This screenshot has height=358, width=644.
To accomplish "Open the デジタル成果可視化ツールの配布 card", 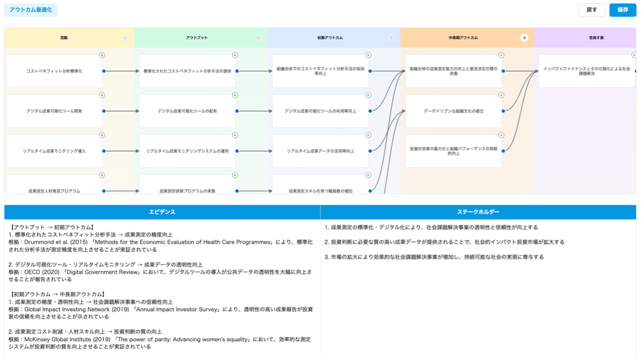I will (x=187, y=111).
